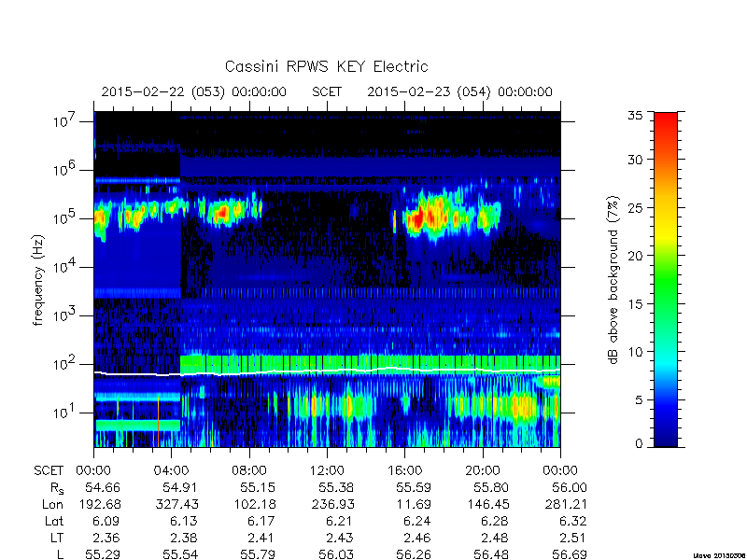
Task: Select the Lat value "6.24"
Action: click(x=417, y=521)
